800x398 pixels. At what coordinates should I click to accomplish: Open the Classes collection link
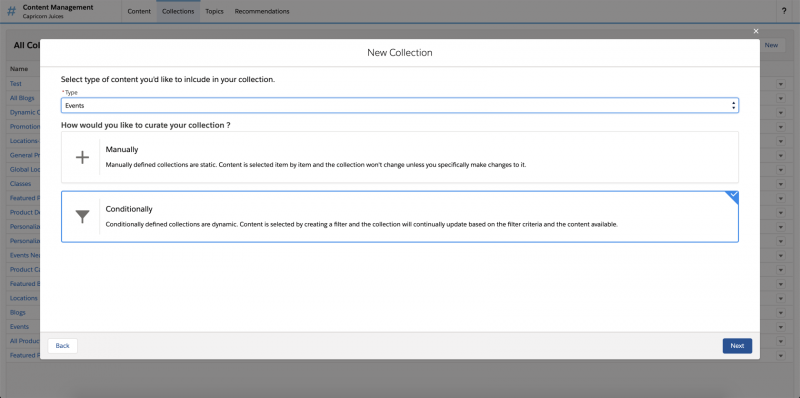[x=20, y=184]
